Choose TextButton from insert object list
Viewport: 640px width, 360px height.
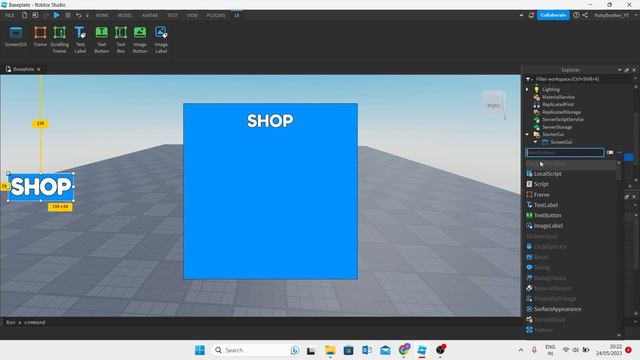click(547, 215)
